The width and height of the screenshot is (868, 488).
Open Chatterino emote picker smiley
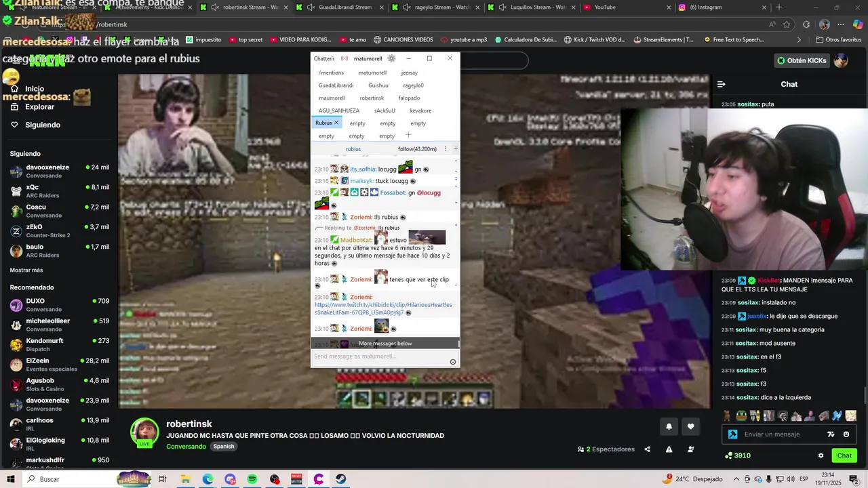point(453,362)
